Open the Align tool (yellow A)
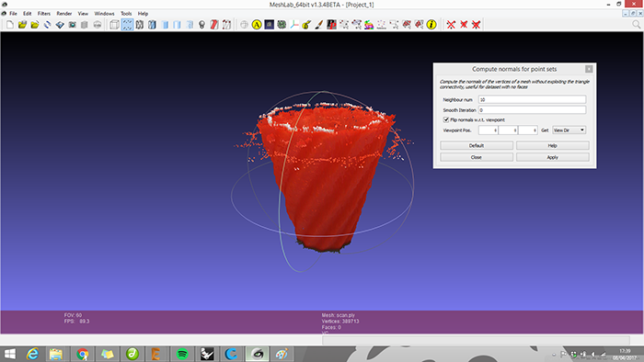Image resolution: width=644 pixels, height=362 pixels. [257, 25]
